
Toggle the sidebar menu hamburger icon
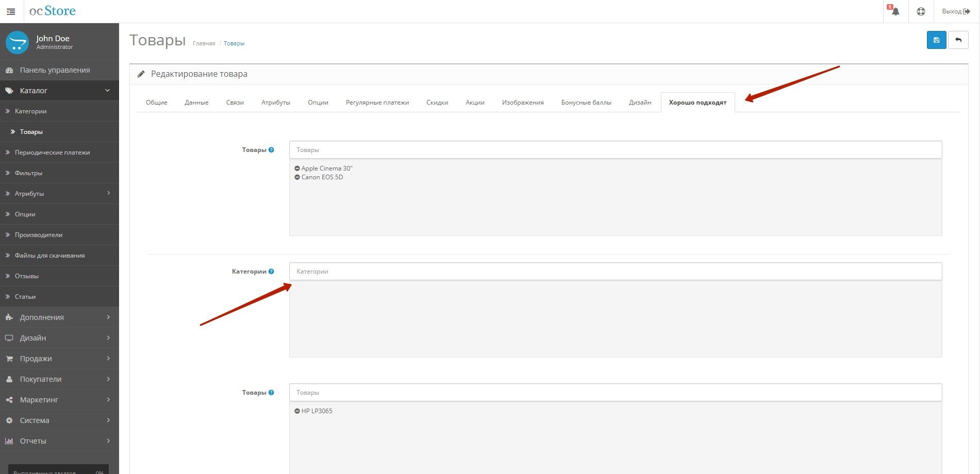11,11
